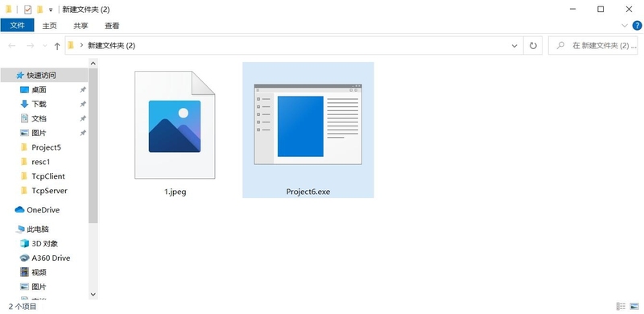The width and height of the screenshot is (644, 314).
Task: Switch to details view icon in status bar
Action: pyautogui.click(x=621, y=306)
